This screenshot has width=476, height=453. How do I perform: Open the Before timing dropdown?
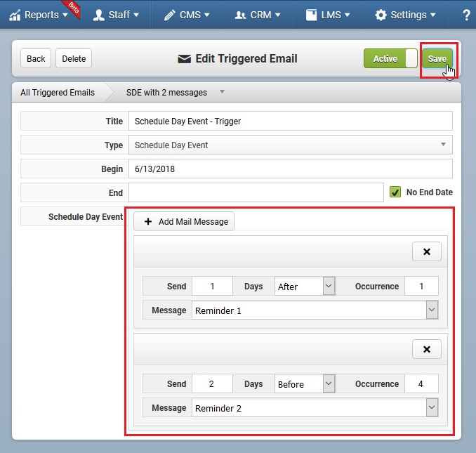305,383
